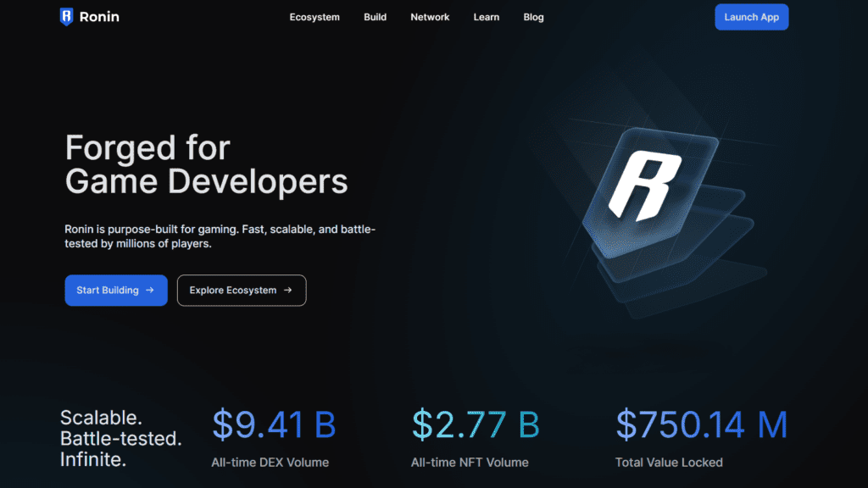
Task: Click the Launch App button
Action: 751,16
